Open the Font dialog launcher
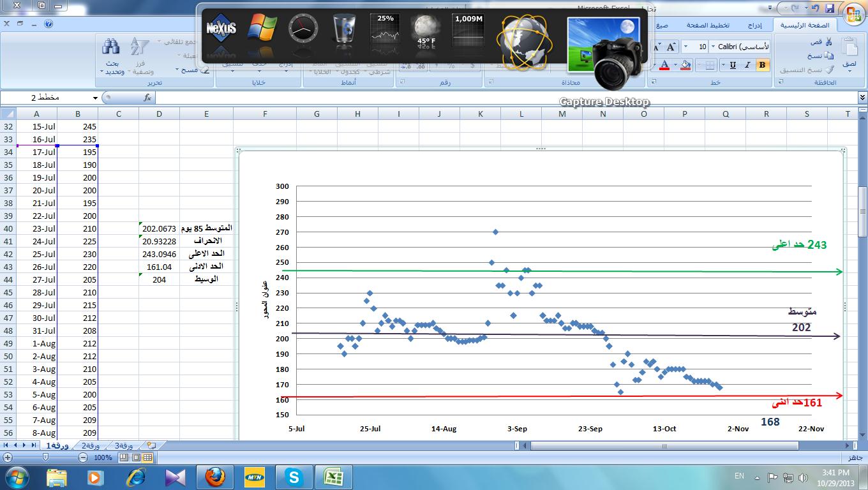The height and width of the screenshot is (490, 868). [x=652, y=82]
